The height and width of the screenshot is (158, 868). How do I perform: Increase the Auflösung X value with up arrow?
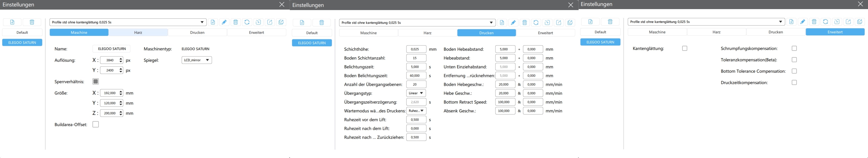coord(121,59)
